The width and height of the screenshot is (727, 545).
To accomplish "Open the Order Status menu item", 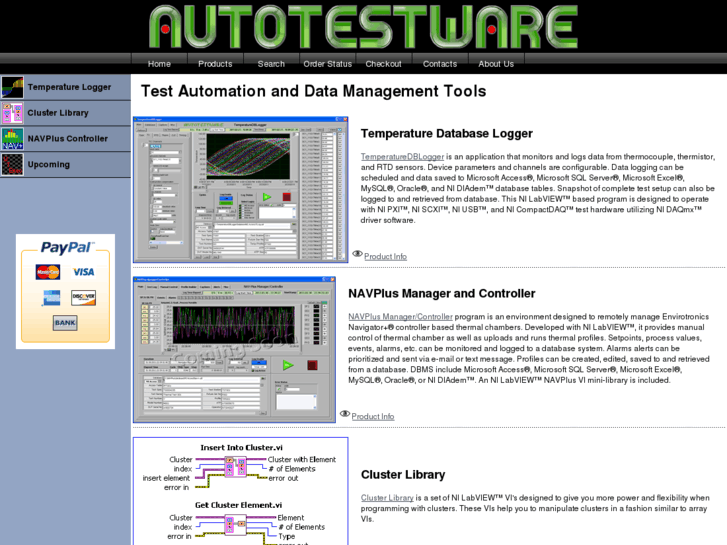I will point(327,64).
